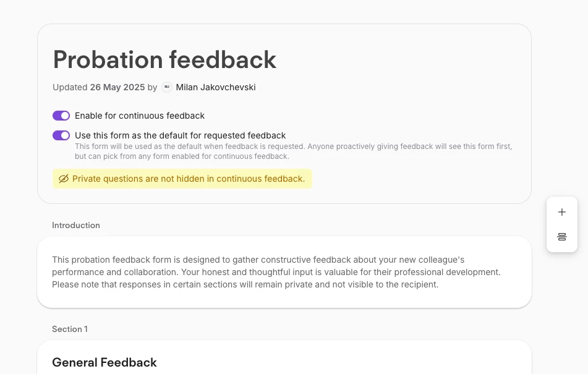
Task: Click the 'Enable for continuous feedback' label
Action: (140, 116)
